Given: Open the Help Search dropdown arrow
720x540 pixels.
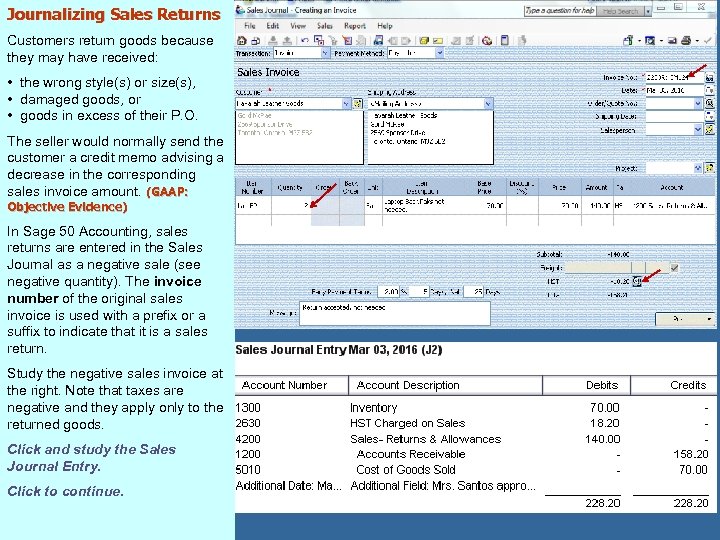Looking at the screenshot, I should (x=648, y=11).
